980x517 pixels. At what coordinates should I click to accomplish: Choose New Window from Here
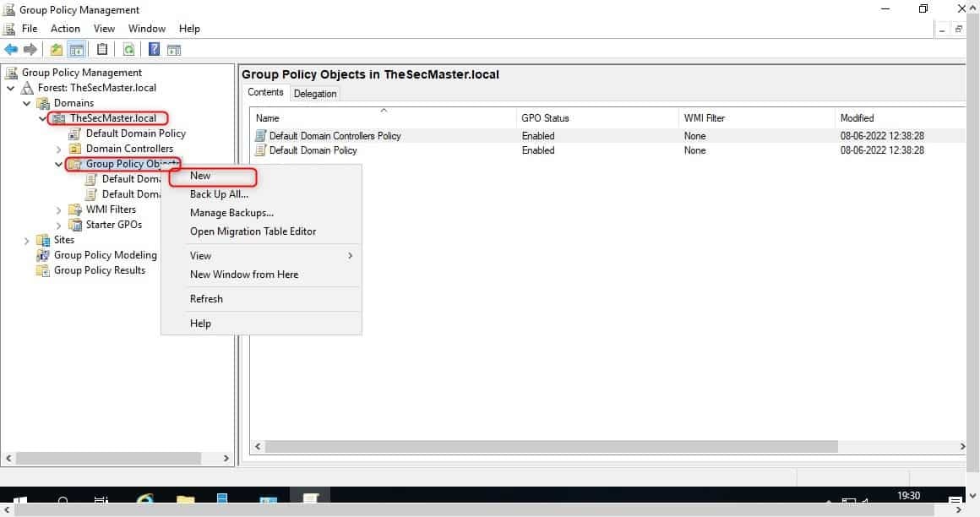pos(261,275)
